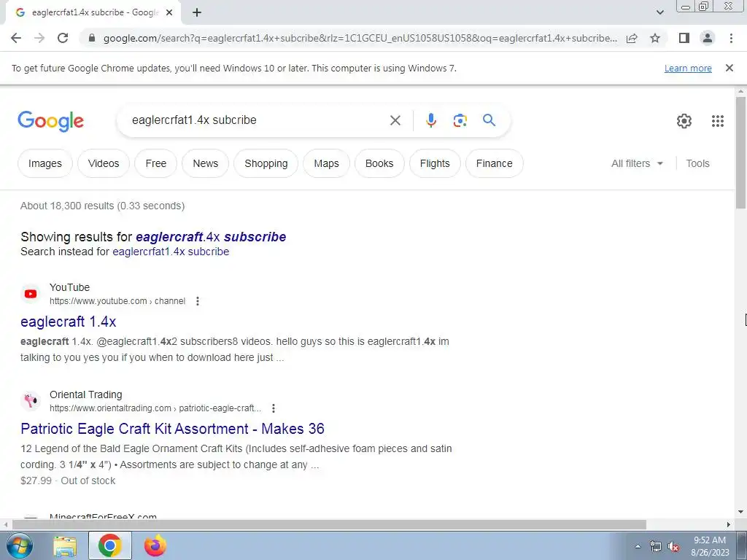Click into the Google search field
Viewport: 747px width, 560px height.
pyautogui.click(x=258, y=120)
